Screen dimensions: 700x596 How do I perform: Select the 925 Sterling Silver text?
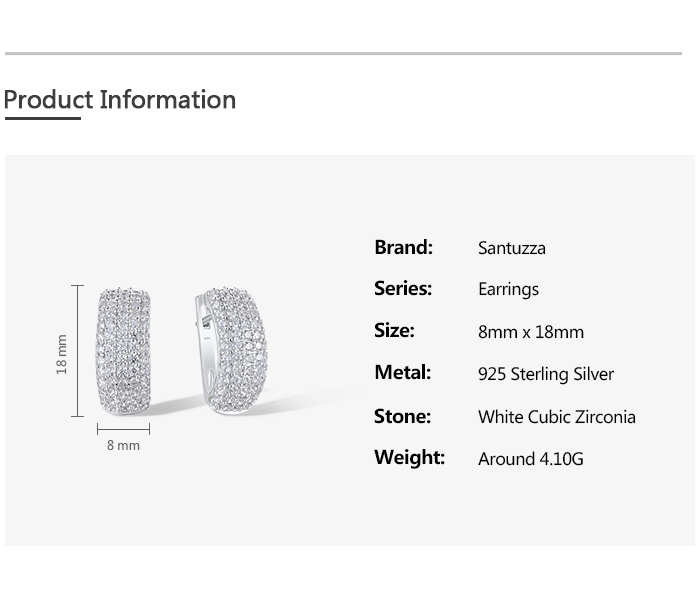(545, 374)
